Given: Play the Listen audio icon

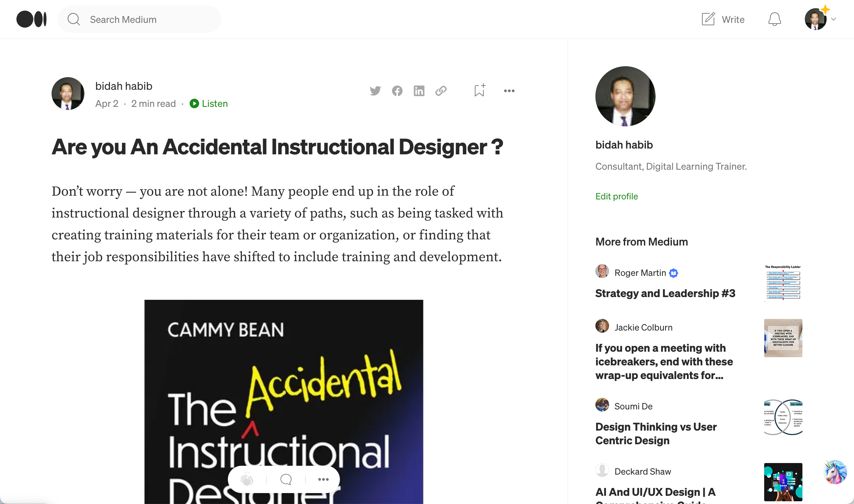Looking at the screenshot, I should (x=194, y=103).
